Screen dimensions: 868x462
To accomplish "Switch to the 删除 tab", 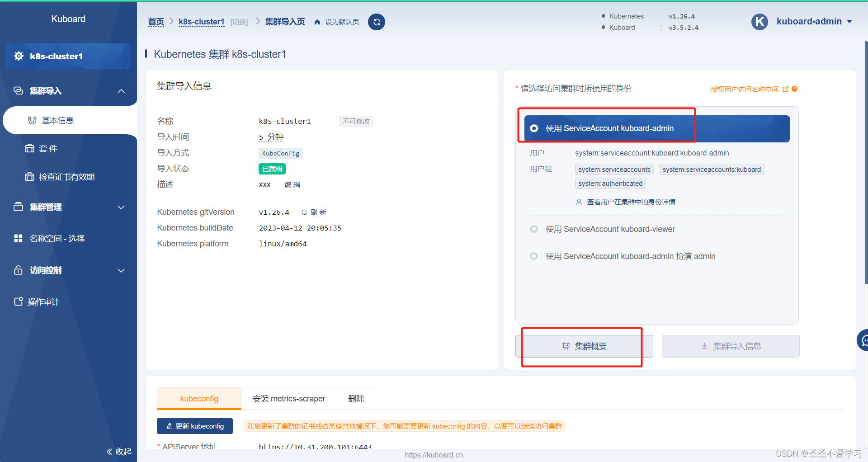I will 356,398.
